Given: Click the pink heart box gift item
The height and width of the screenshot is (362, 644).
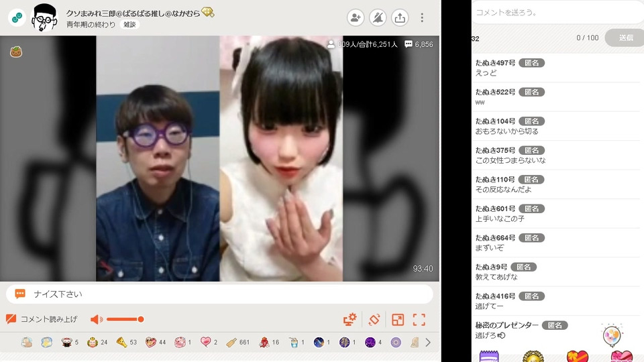Looking at the screenshot, I should click(x=622, y=356).
